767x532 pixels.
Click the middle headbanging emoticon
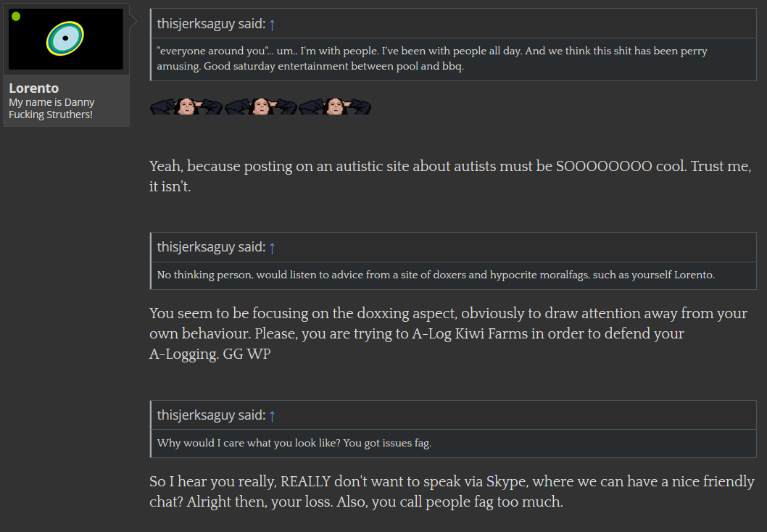point(261,106)
